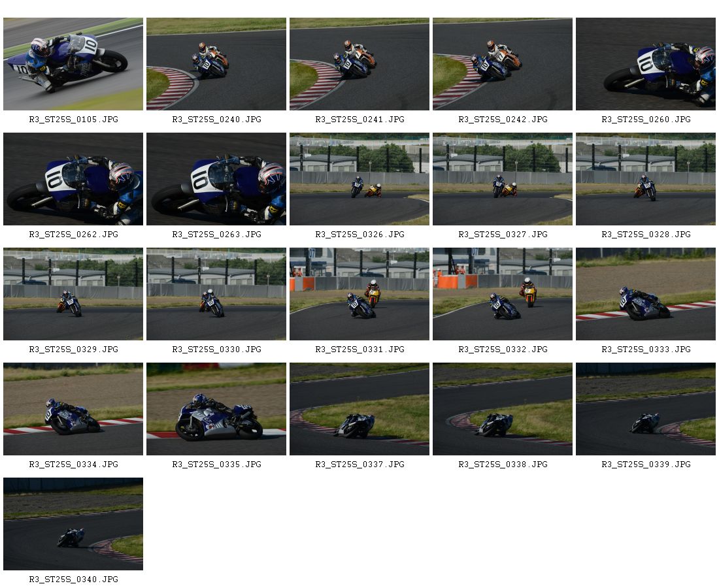Select the R3_ST25S_0337.JPG thumbnail
Image resolution: width=719 pixels, height=588 pixels.
pyautogui.click(x=359, y=409)
